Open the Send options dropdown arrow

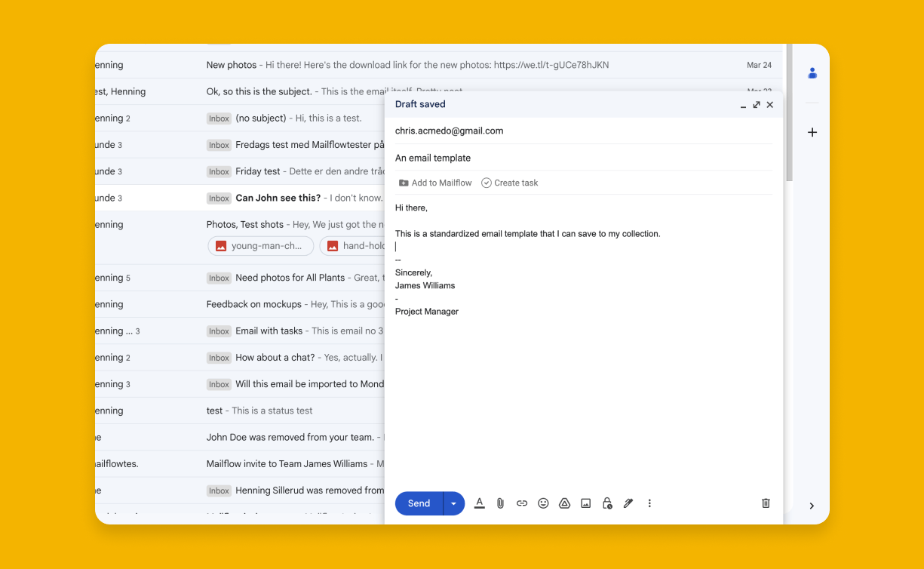click(x=453, y=503)
